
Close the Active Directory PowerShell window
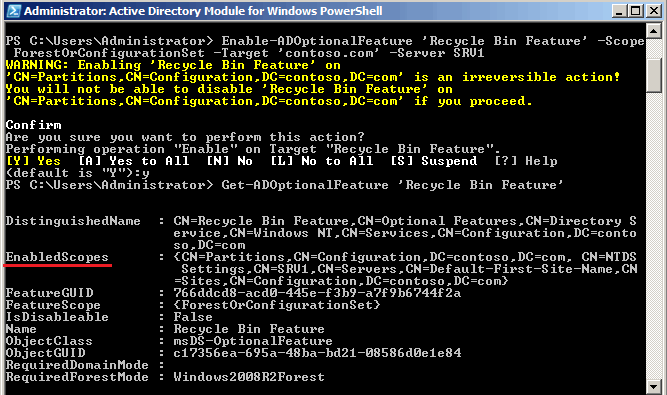(x=653, y=11)
